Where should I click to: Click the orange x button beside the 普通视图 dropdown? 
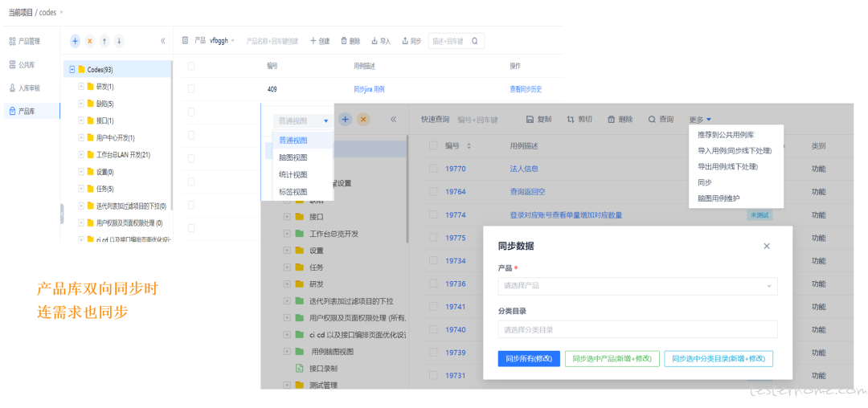pos(363,120)
